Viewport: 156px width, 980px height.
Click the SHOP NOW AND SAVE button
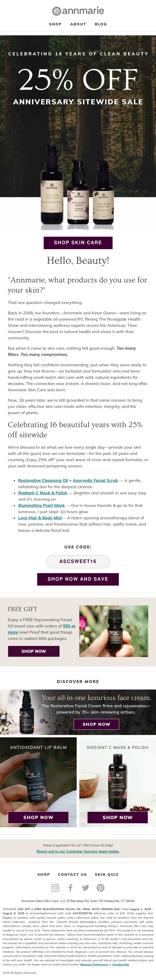78,579
